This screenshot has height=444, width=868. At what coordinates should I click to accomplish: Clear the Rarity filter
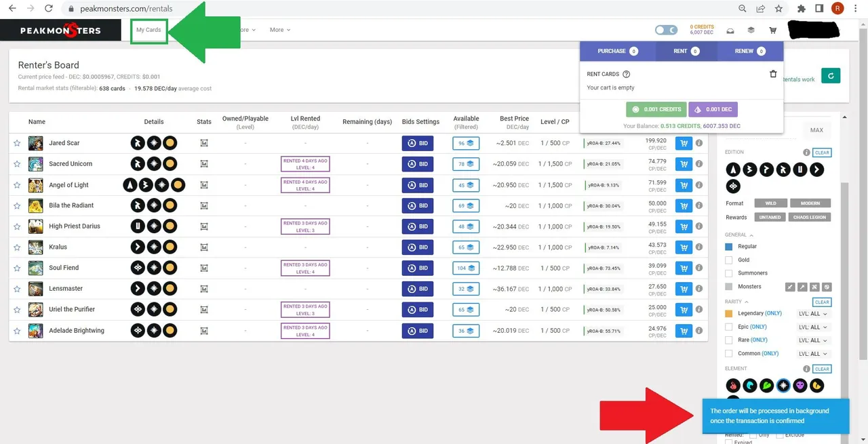click(x=822, y=302)
